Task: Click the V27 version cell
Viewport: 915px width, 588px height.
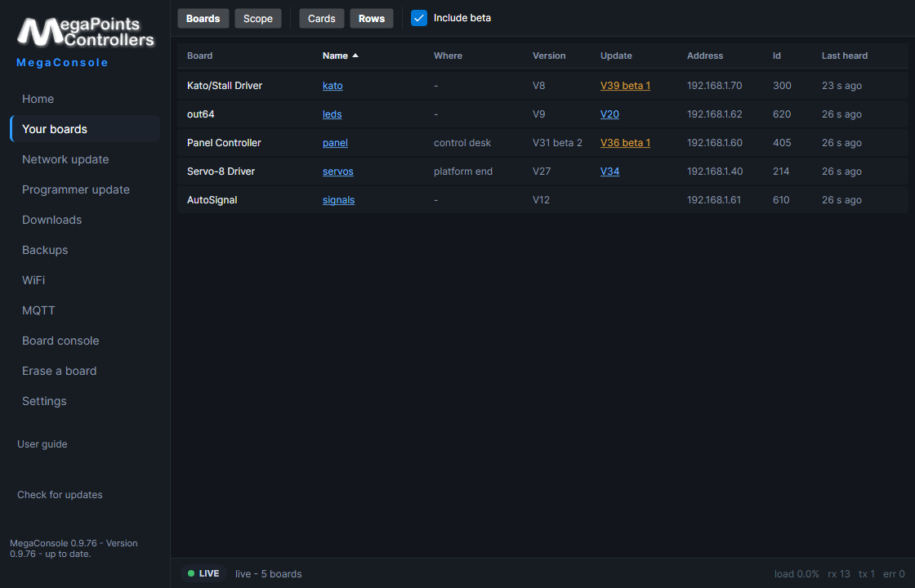Action: pyautogui.click(x=542, y=171)
